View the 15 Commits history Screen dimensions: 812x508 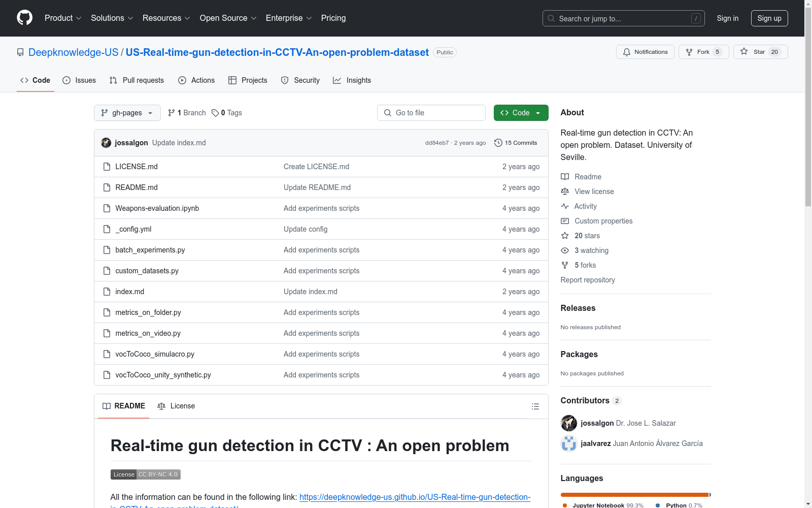[x=516, y=143]
